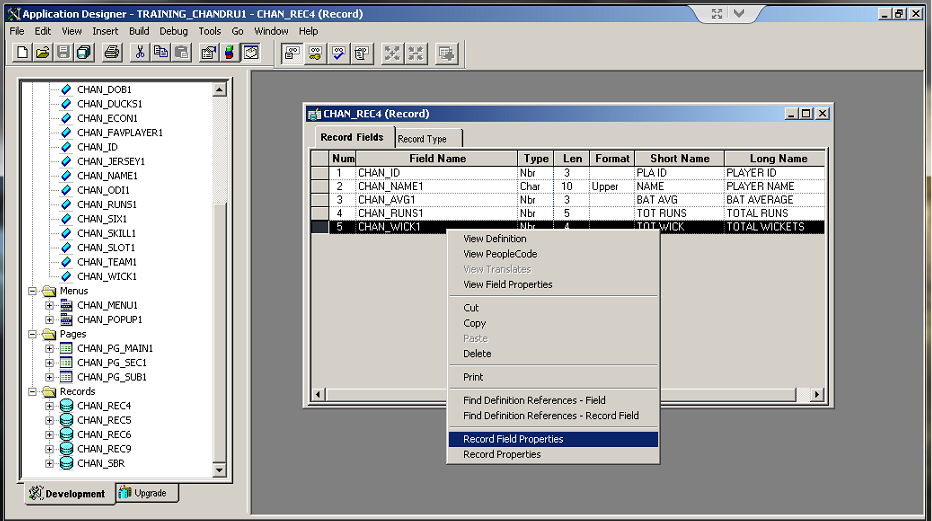Viewport: 932px width, 521px height.
Task: Switch to the Upgrade workspace tab
Action: (x=147, y=493)
